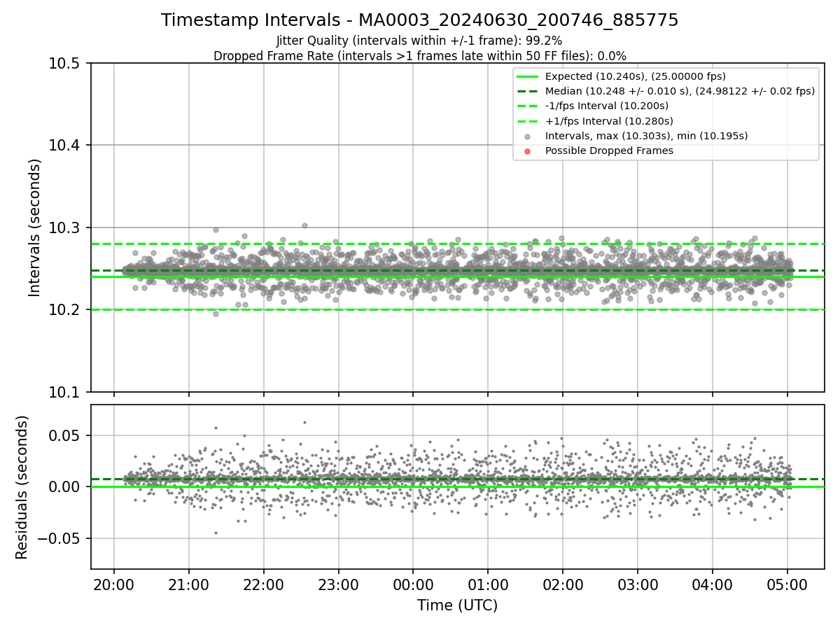840x630 pixels.
Task: Select legend entry 'Expected (10.240s), (25.00000 fps)'
Action: coord(636,76)
